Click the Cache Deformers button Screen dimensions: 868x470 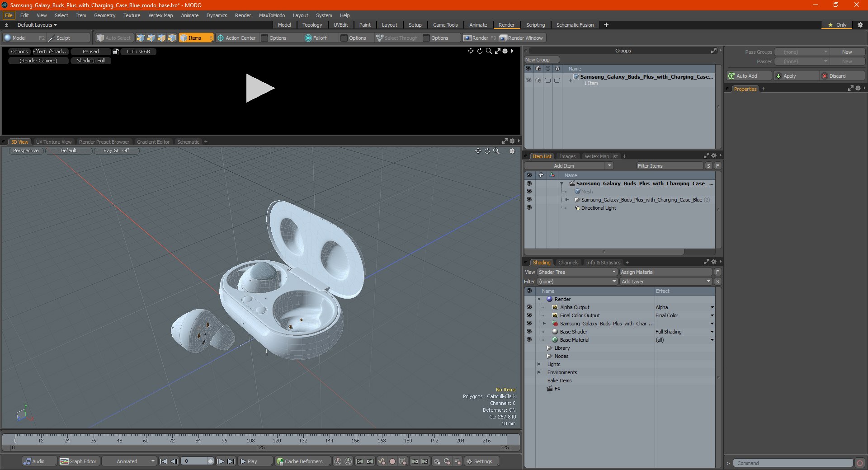(302, 461)
